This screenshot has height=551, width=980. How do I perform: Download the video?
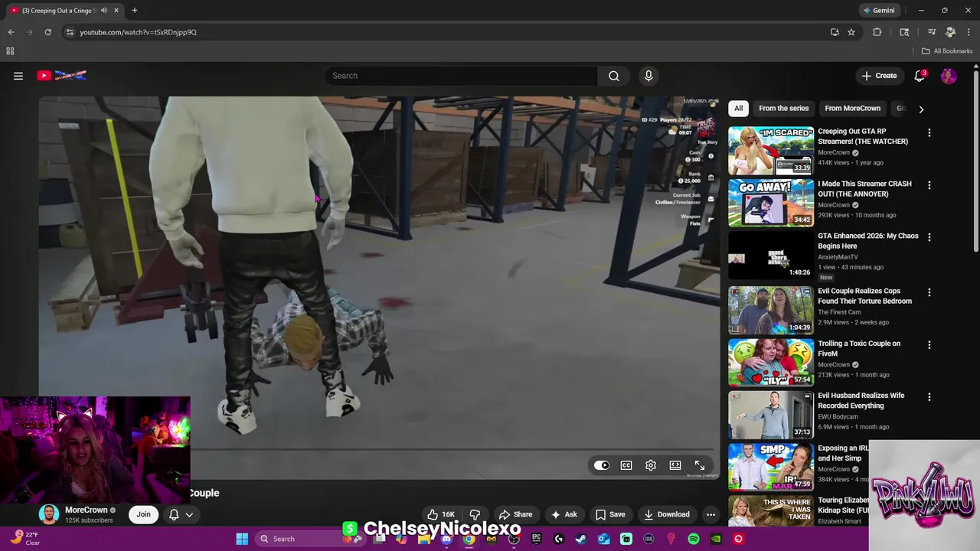(x=667, y=514)
